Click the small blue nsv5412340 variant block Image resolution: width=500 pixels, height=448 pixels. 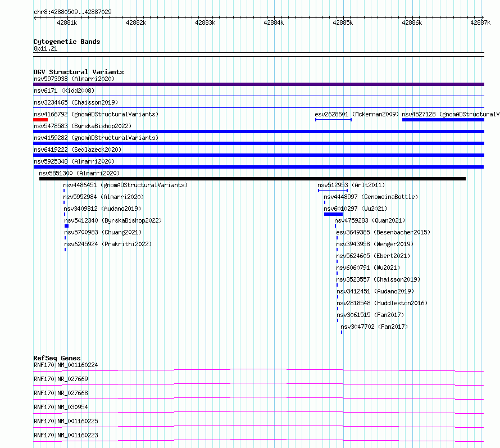[x=67, y=226]
